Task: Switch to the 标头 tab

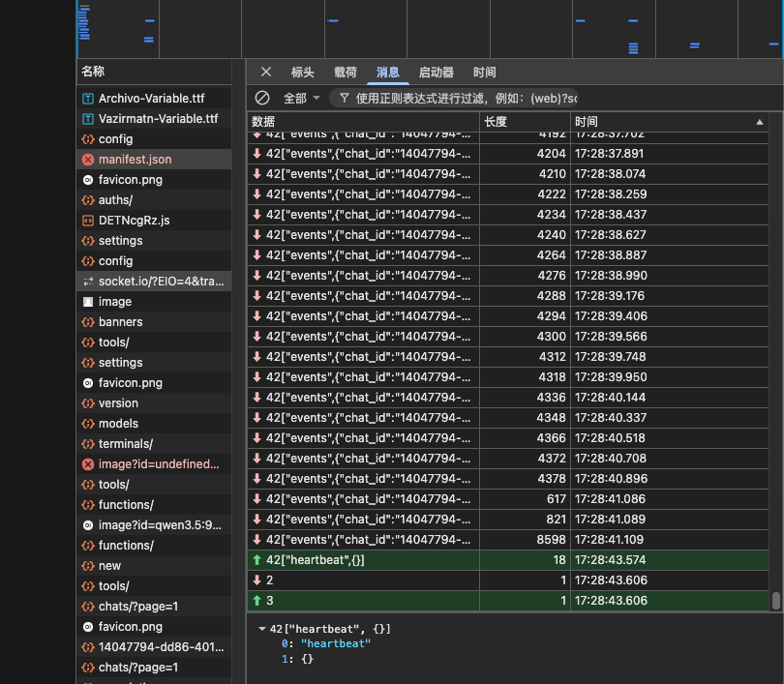Action: pyautogui.click(x=303, y=72)
